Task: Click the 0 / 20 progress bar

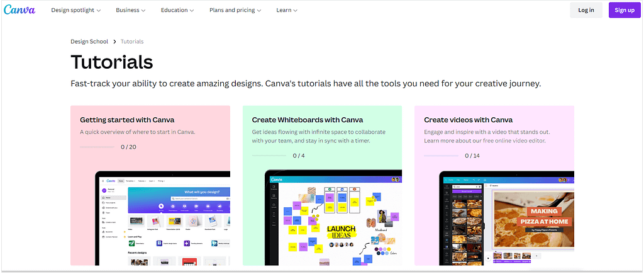Action: 97,147
